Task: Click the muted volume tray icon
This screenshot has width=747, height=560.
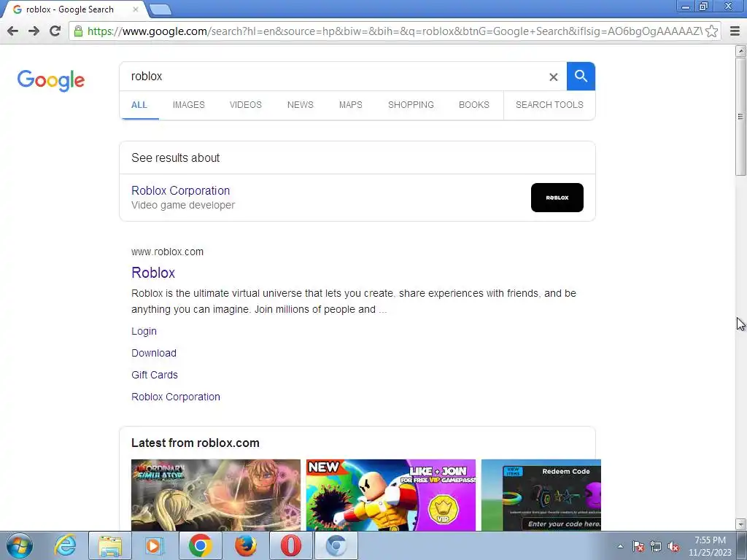Action: tap(673, 547)
